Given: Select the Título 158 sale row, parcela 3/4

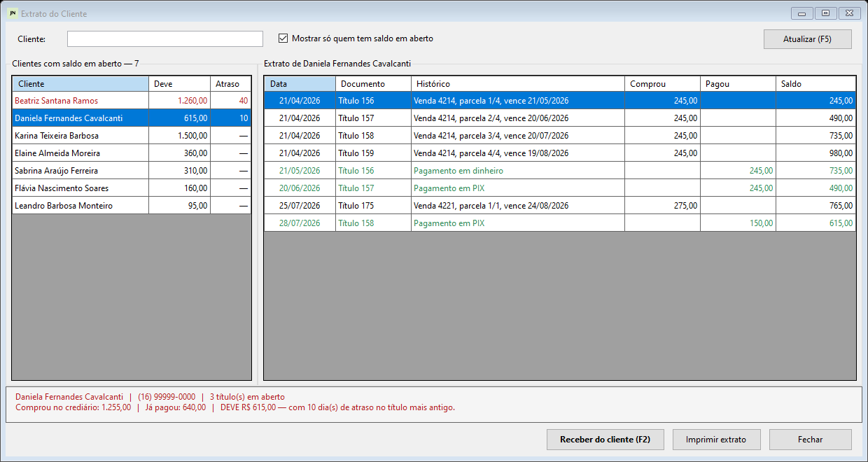Looking at the screenshot, I should (560, 136).
